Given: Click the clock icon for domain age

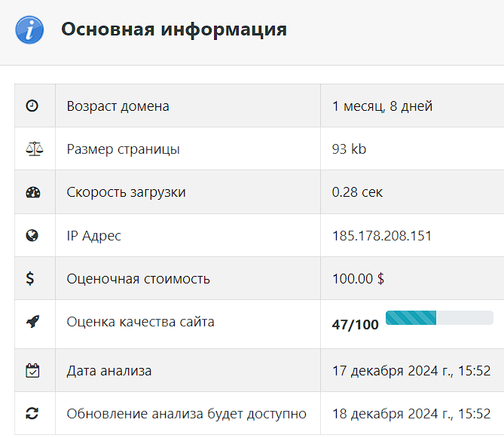Looking at the screenshot, I should click(x=32, y=106).
